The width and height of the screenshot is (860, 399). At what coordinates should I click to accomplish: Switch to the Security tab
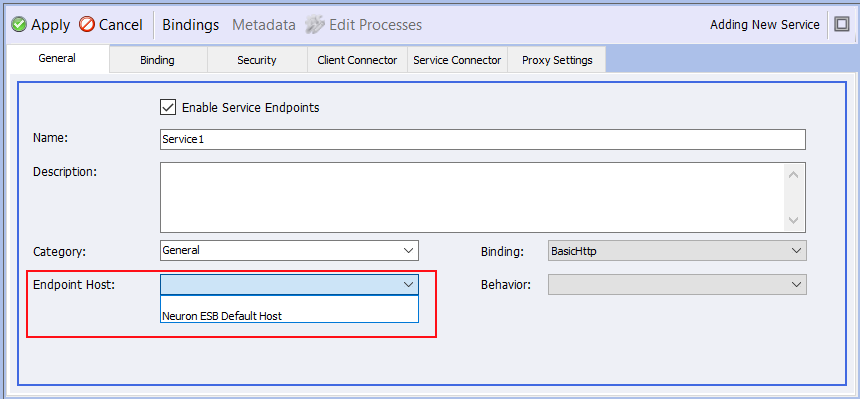(257, 60)
